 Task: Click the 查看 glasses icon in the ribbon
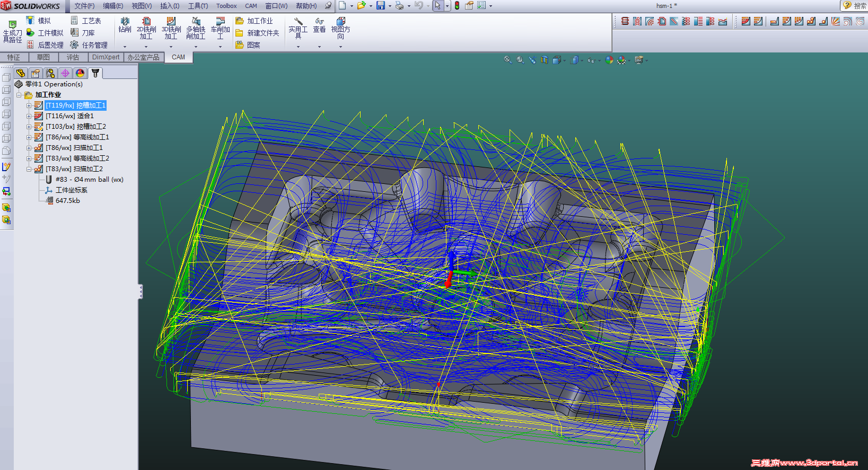(x=319, y=21)
